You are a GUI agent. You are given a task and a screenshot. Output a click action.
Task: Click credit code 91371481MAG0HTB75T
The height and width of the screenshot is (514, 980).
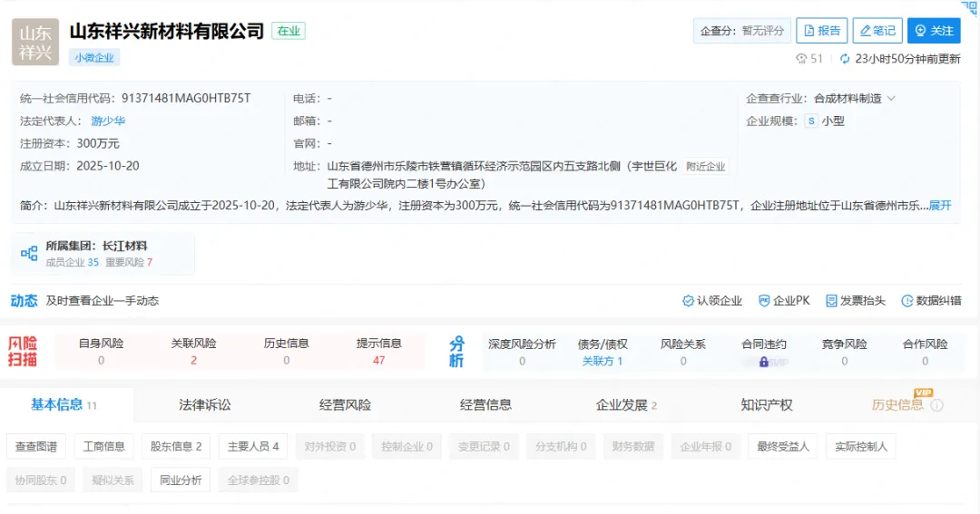[x=186, y=99]
